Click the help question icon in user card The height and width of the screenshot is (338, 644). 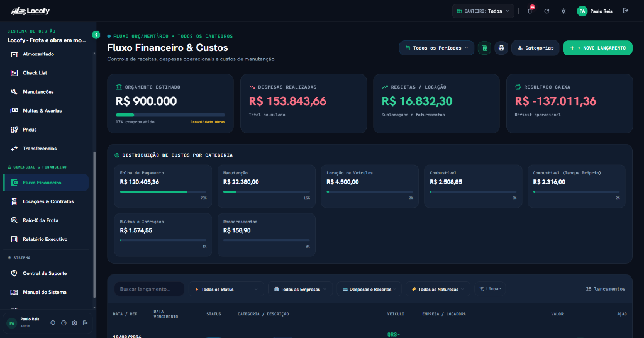click(64, 323)
